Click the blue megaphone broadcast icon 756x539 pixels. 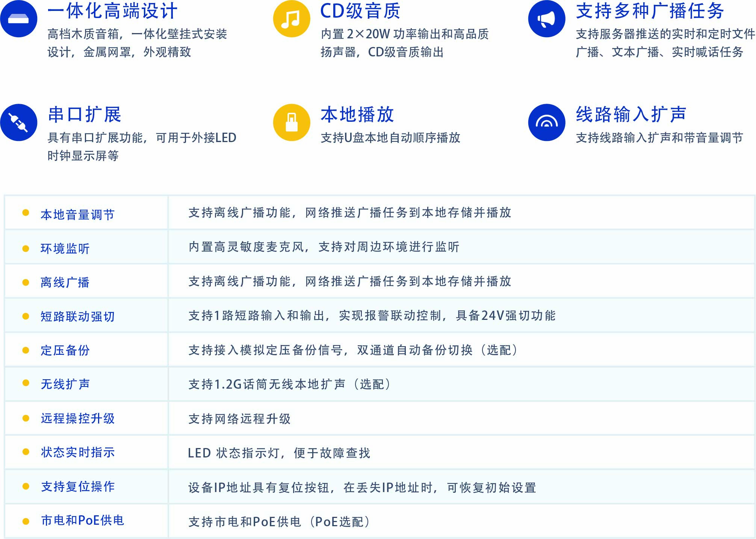pyautogui.click(x=546, y=19)
